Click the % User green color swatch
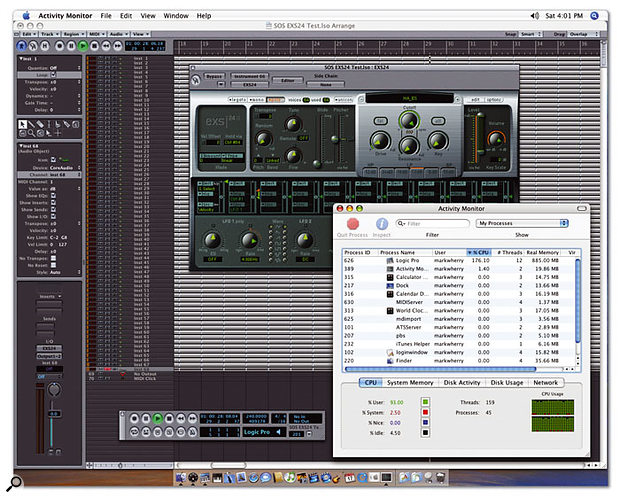 tap(425, 402)
